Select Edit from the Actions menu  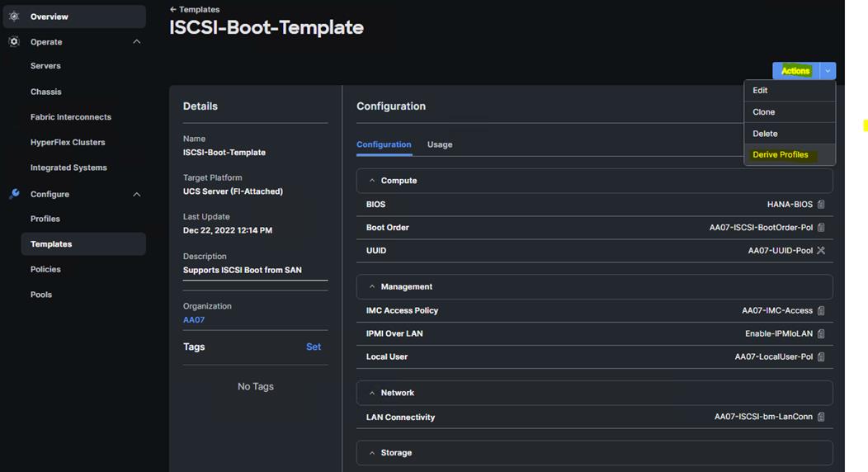tap(790, 90)
